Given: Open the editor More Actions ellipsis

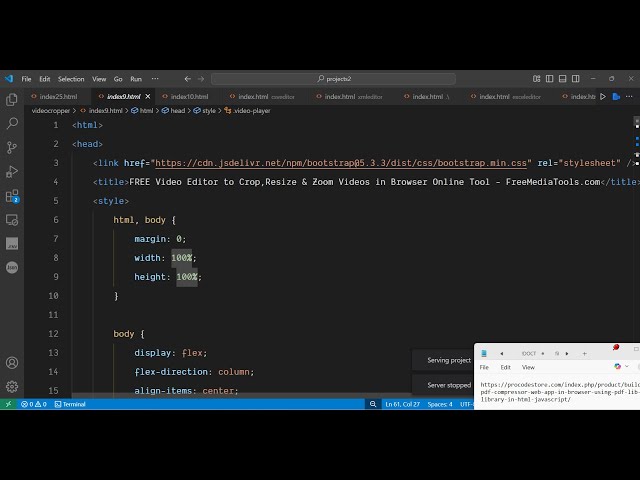Looking at the screenshot, I should coord(629,96).
